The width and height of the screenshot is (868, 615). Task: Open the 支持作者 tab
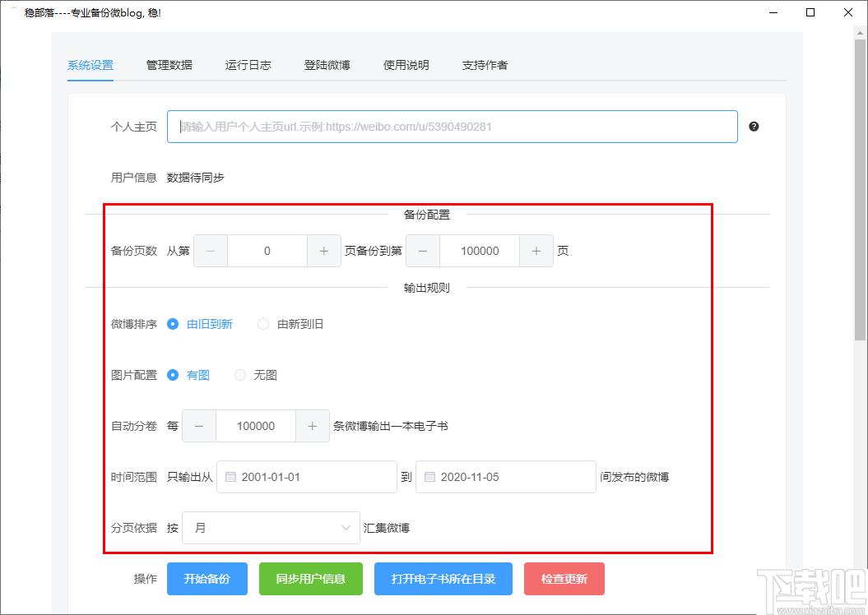[x=485, y=65]
